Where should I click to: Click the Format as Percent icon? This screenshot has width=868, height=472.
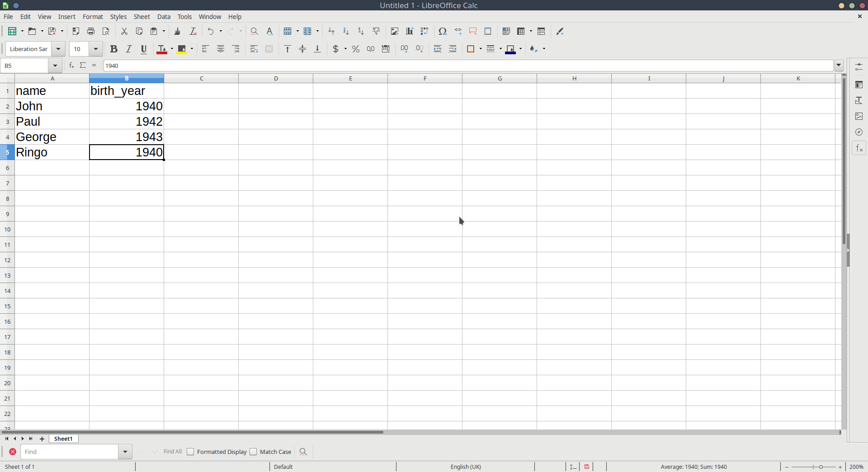click(356, 49)
